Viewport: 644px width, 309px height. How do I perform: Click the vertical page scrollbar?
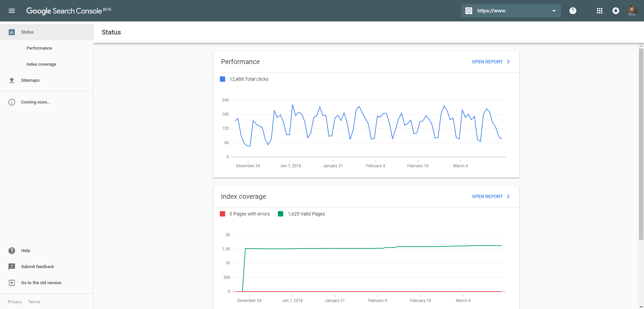641,144
